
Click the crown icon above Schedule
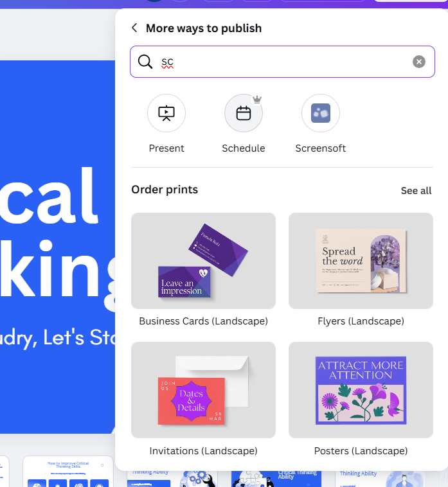257,100
